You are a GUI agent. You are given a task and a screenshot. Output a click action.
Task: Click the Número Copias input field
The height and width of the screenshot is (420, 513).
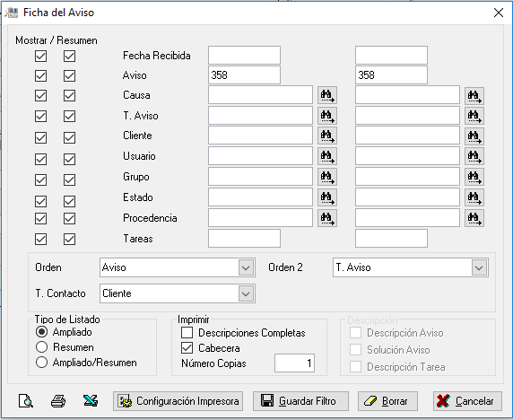(294, 363)
